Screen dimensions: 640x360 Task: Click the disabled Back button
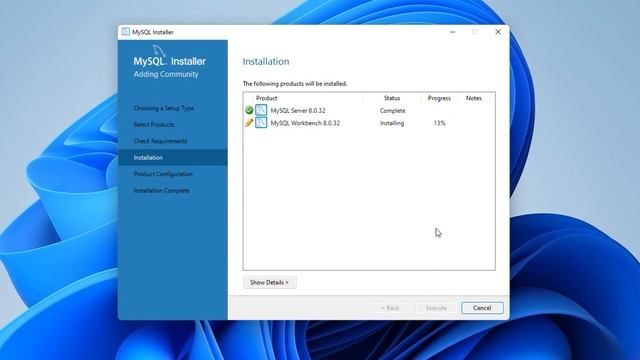coord(390,308)
